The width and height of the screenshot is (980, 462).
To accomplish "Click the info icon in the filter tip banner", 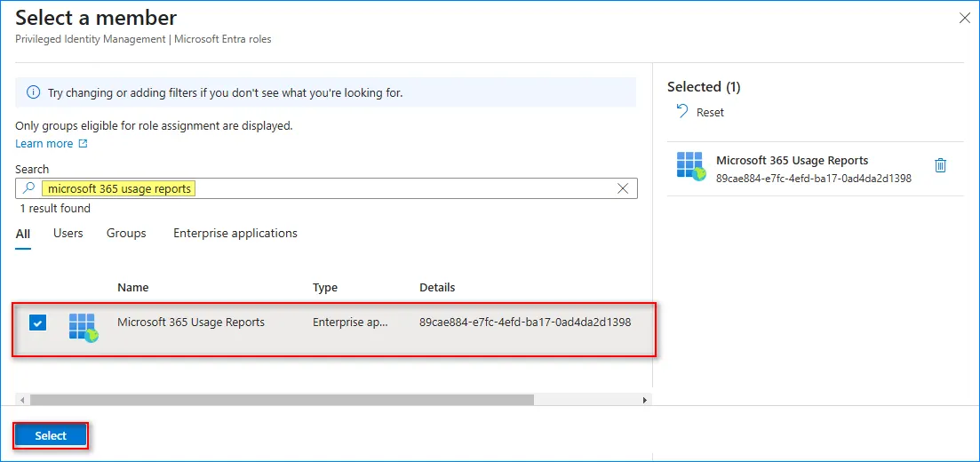I will click(x=33, y=92).
